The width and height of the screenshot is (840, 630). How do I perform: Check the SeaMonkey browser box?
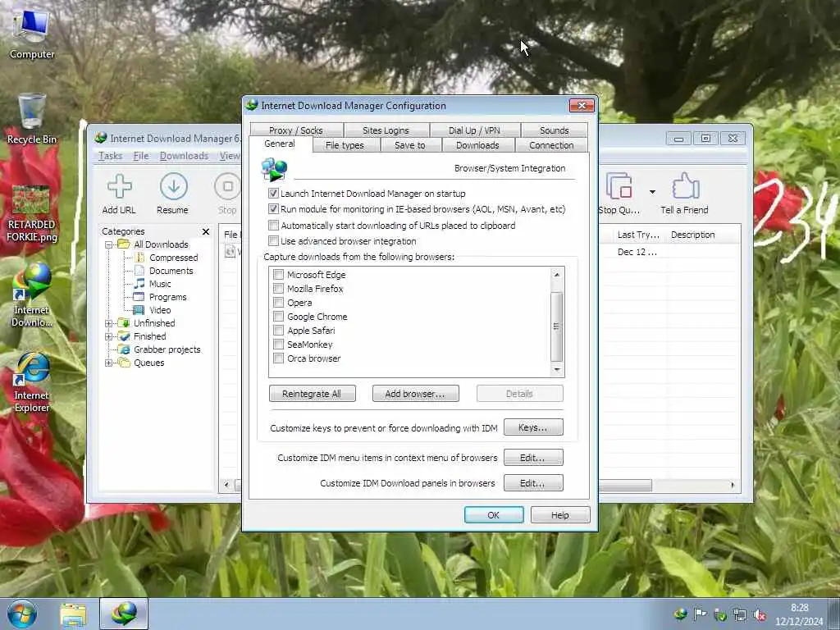(279, 345)
